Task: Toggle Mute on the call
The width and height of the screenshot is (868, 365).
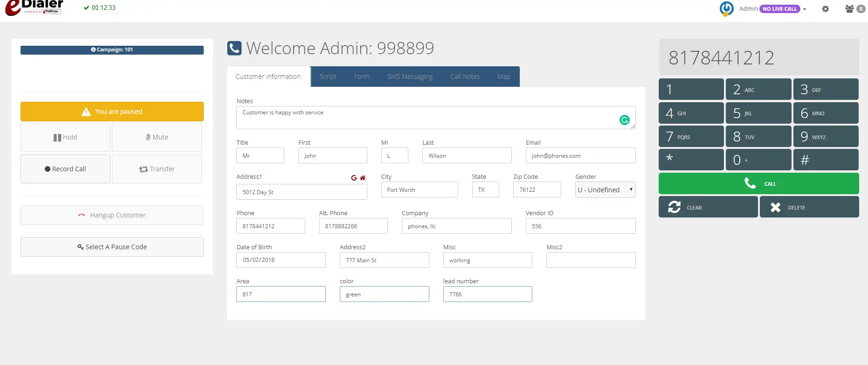Action: tap(157, 137)
